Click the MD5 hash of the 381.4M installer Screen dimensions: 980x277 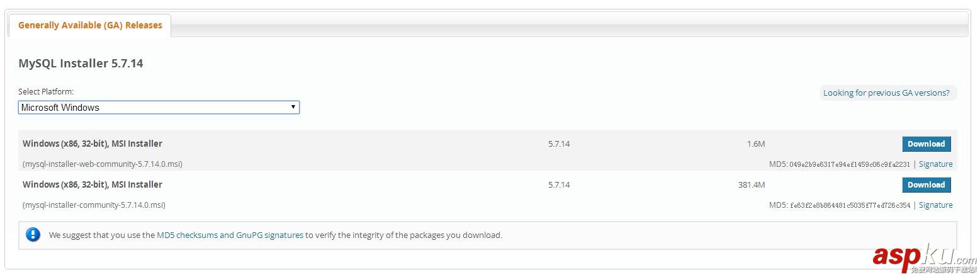(849, 206)
